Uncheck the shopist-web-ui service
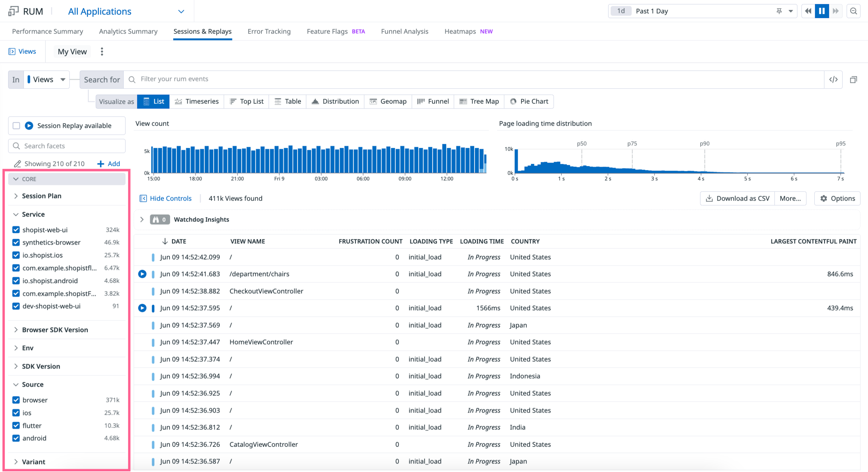 click(16, 230)
